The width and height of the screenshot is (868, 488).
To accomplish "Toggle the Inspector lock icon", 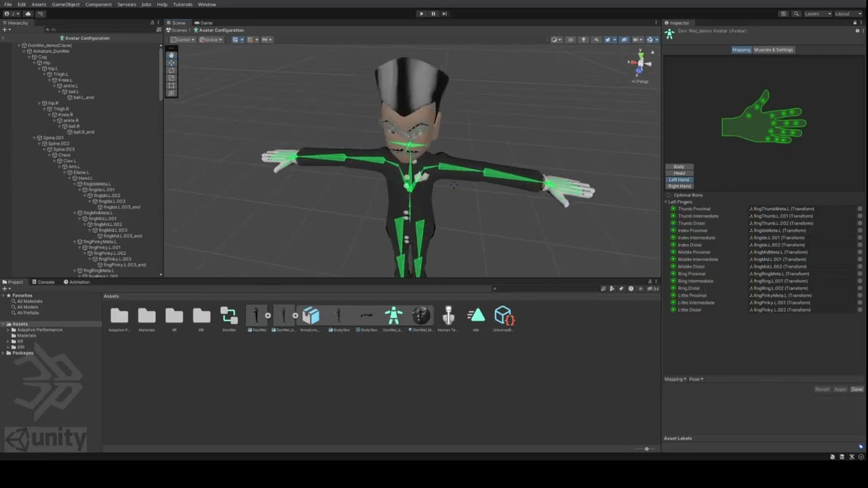I will 856,22.
